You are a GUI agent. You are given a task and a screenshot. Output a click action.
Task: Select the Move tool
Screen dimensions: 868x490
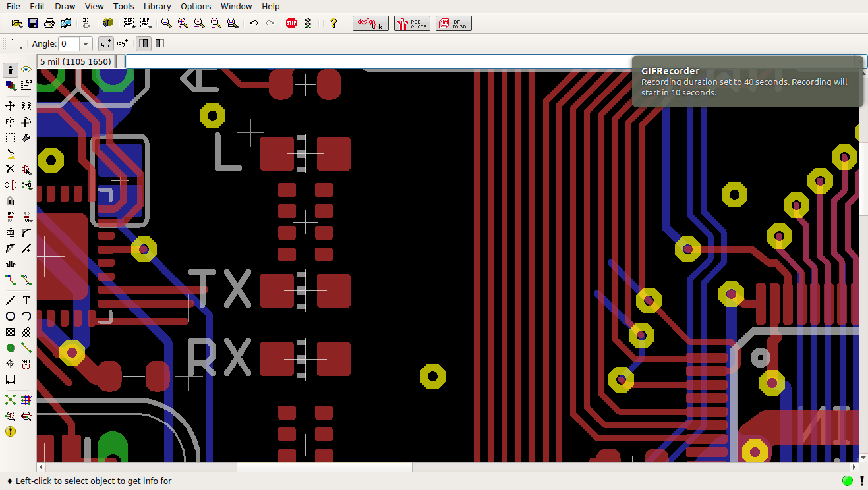pyautogui.click(x=11, y=106)
